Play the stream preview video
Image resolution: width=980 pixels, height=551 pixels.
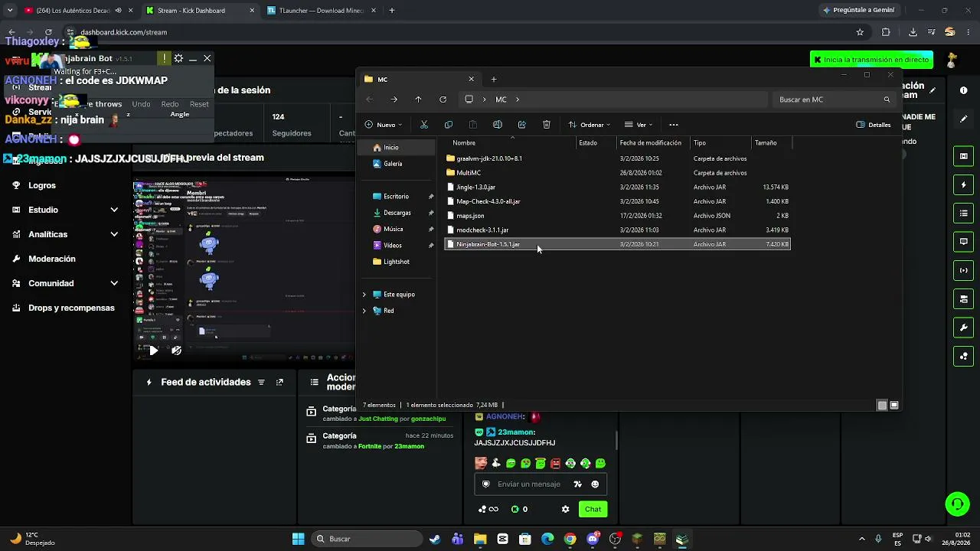point(153,350)
